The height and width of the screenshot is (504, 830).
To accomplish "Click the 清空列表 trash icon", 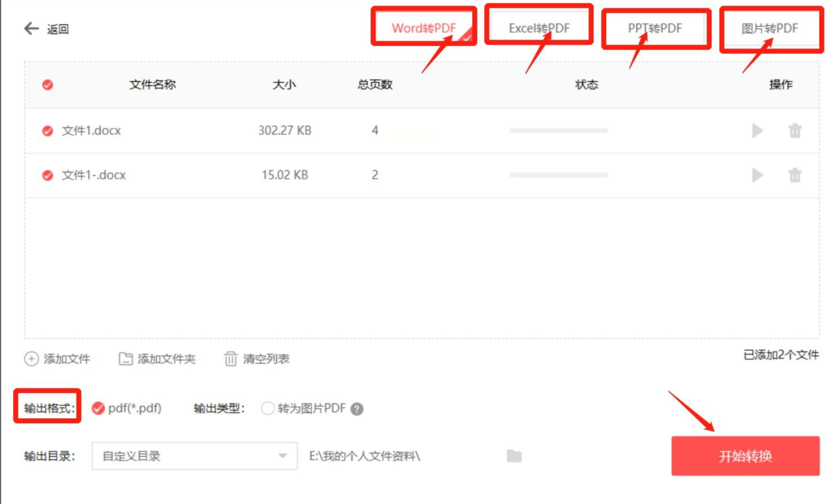I will tap(231, 359).
